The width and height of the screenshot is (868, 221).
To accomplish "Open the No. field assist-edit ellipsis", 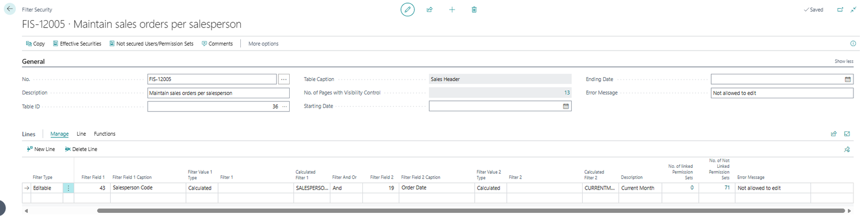I will coord(284,79).
